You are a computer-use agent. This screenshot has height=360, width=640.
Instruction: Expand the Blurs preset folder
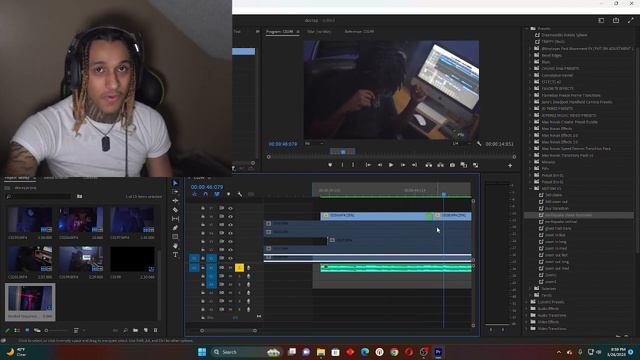[x=531, y=62]
